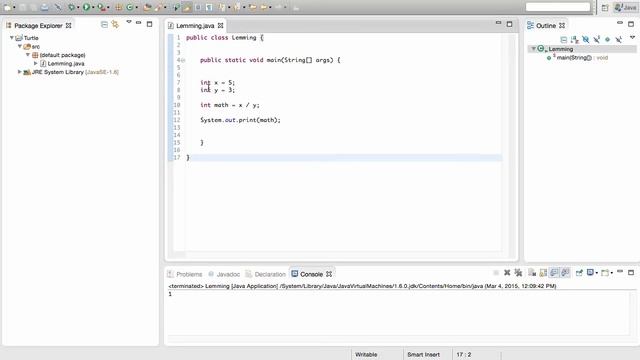This screenshot has height=360, width=640.
Task: Collapse All in Outline view
Action: pos(564,40)
